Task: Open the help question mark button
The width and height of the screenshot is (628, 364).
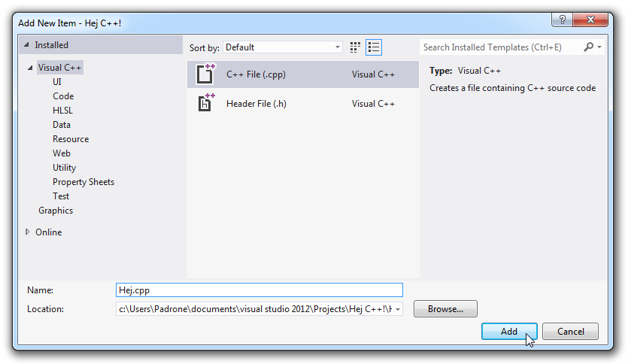Action: (563, 20)
